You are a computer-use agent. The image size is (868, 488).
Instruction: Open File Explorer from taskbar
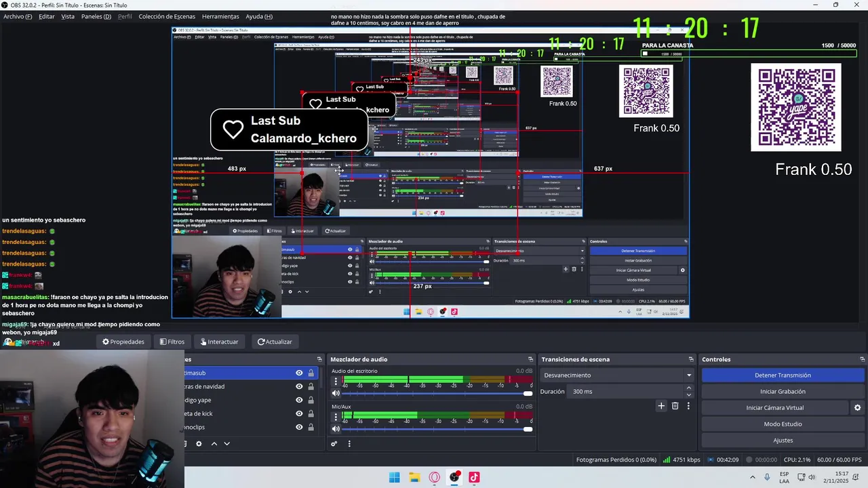[x=414, y=477]
